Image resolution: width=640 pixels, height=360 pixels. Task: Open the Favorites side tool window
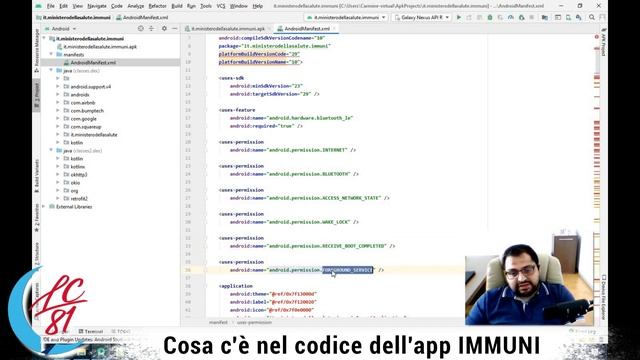tap(37, 218)
